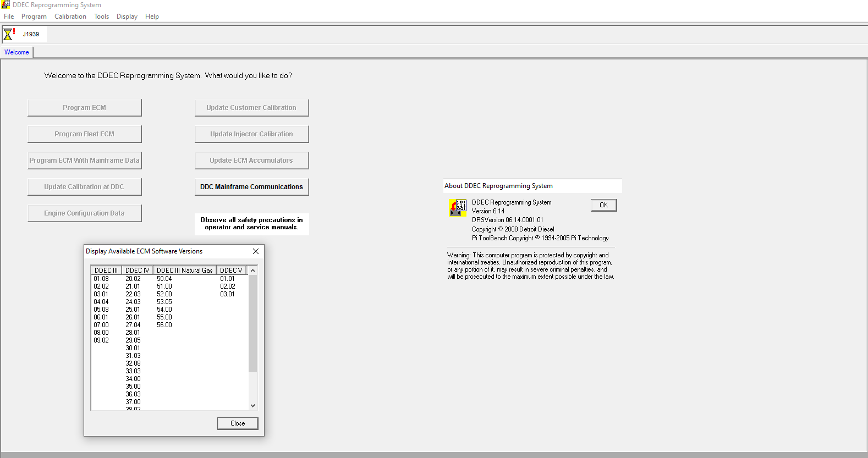The width and height of the screenshot is (868, 458).
Task: Click the DDEC V column header
Action: coord(230,270)
